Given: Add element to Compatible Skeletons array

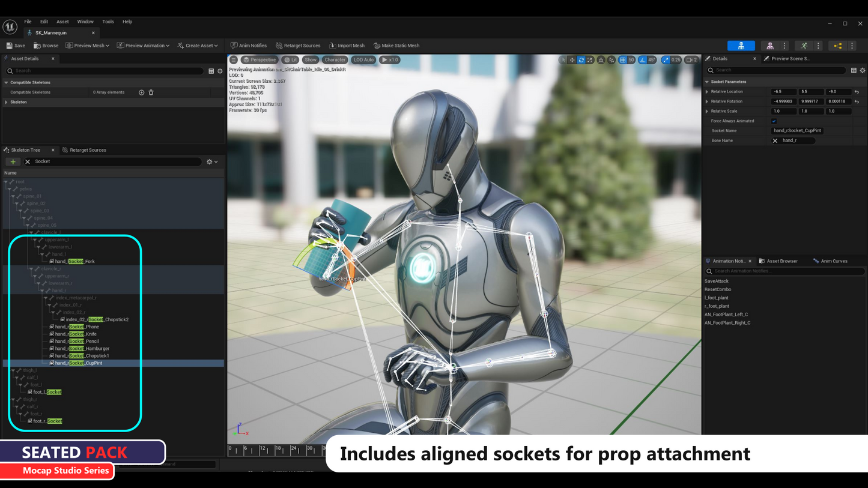Looking at the screenshot, I should pyautogui.click(x=142, y=92).
